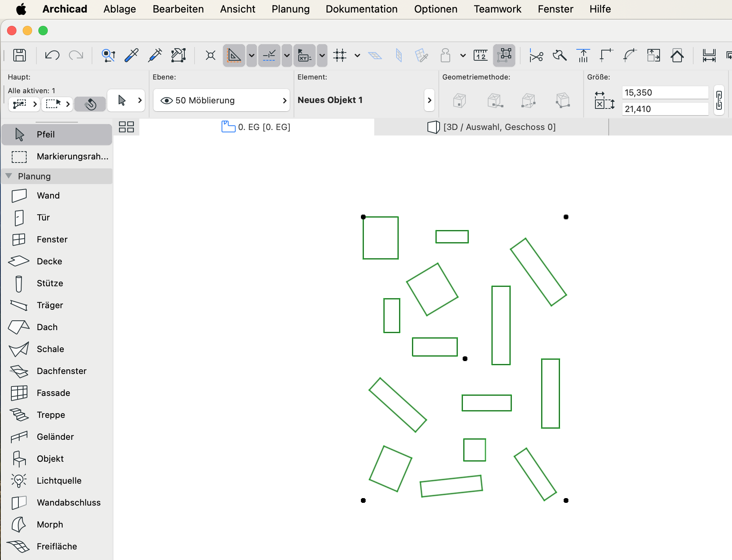Click the corner intersect icon
The height and width of the screenshot is (560, 732).
point(606,55)
